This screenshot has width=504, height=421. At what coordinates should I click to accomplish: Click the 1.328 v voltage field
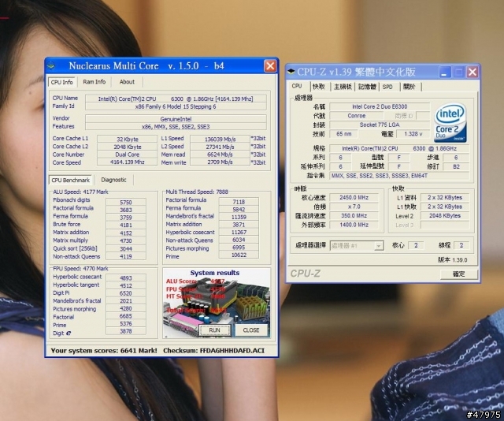coord(413,133)
